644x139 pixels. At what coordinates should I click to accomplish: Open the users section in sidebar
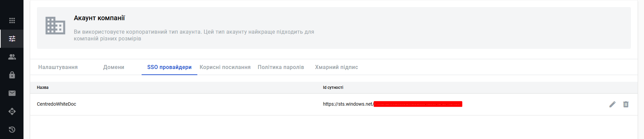pos(12,57)
